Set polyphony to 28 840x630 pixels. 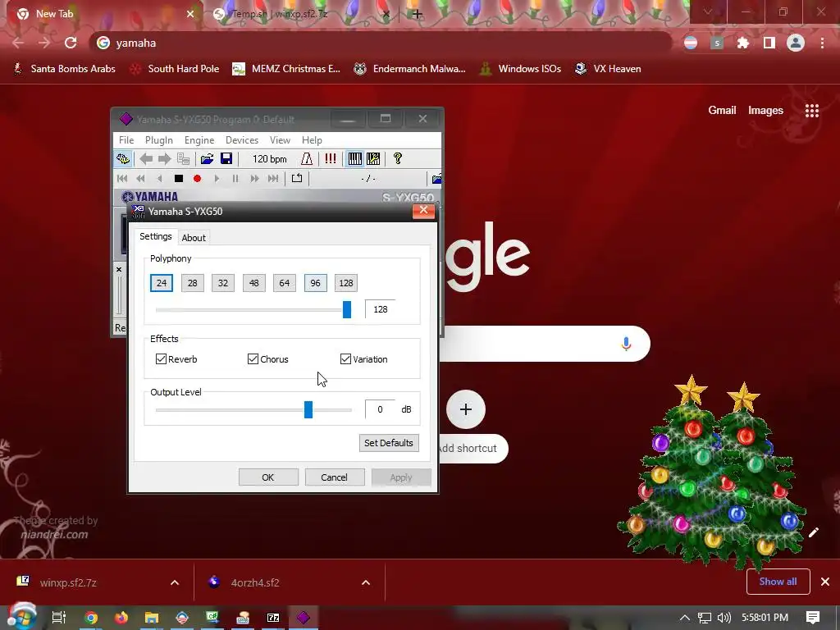192,283
